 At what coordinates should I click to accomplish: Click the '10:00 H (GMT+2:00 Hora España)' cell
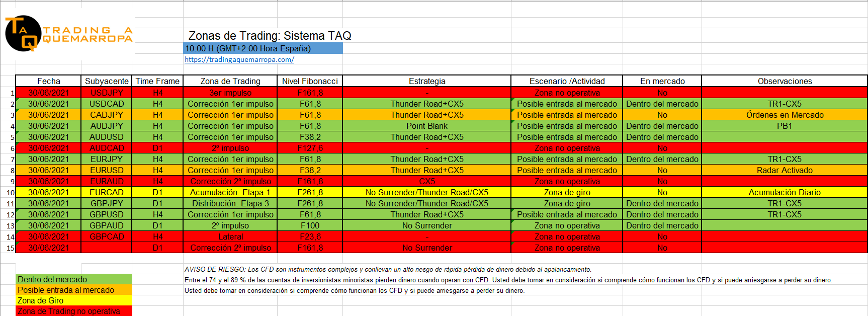tap(263, 48)
